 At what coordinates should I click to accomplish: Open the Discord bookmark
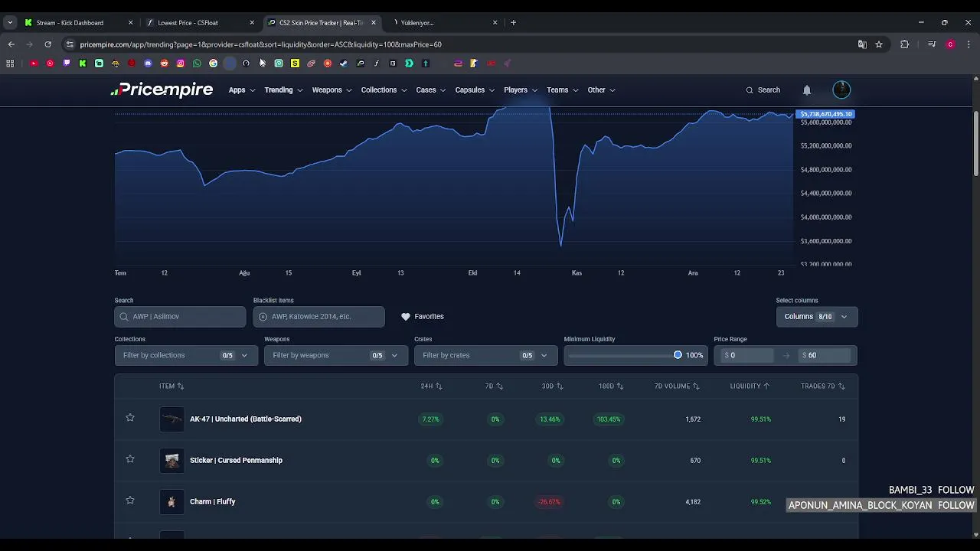click(148, 64)
